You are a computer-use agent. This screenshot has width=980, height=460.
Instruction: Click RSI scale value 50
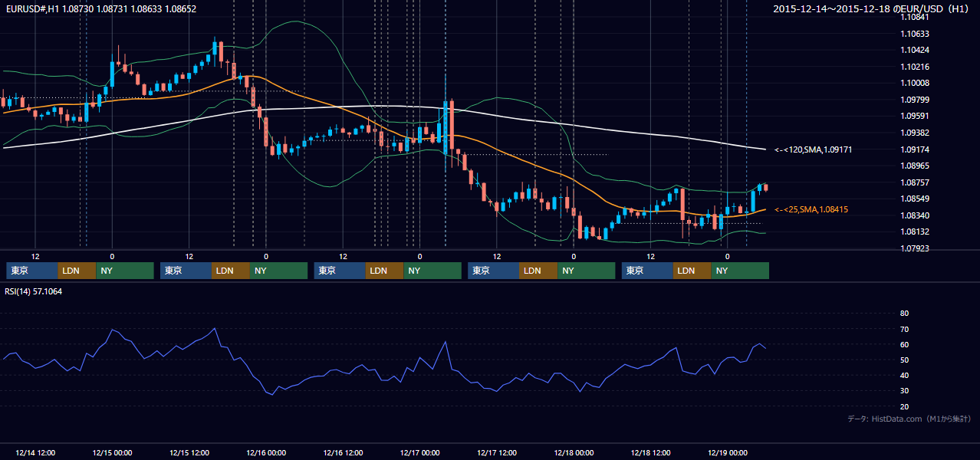click(x=905, y=360)
